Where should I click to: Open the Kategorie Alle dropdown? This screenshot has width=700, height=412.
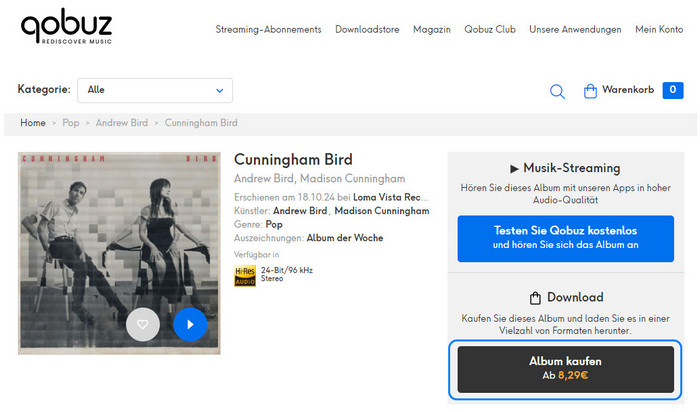pos(155,90)
